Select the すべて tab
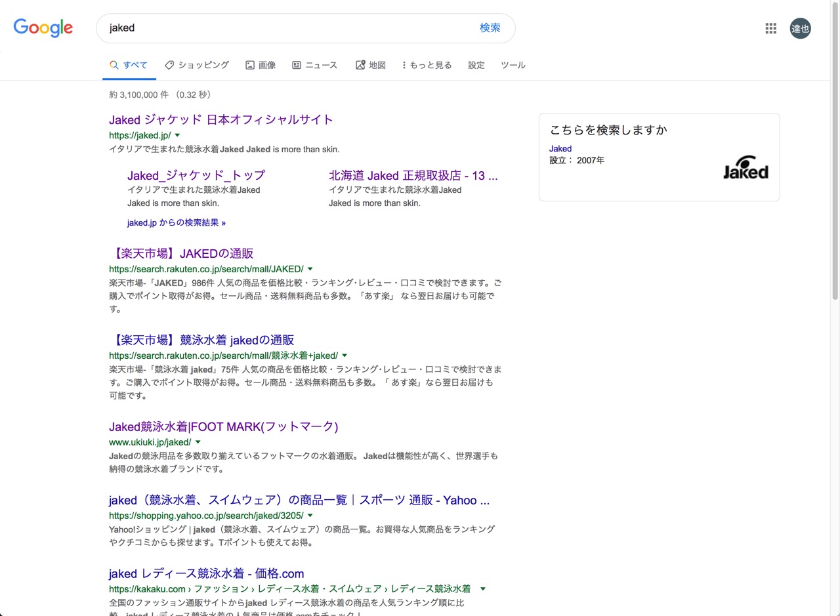The image size is (840, 616). (x=129, y=65)
